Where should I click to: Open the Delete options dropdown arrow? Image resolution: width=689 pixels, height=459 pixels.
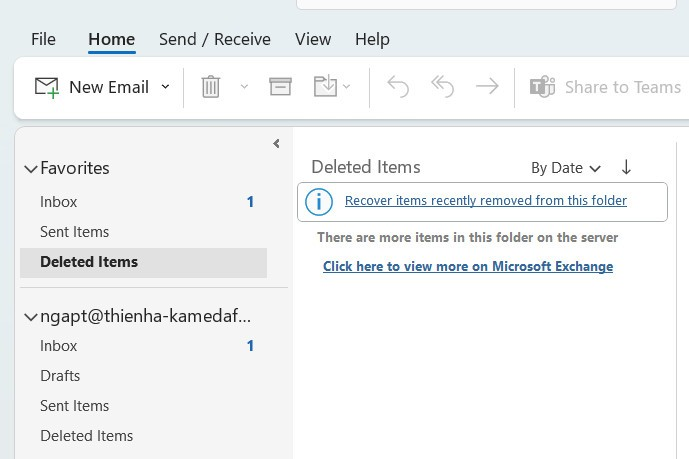[244, 87]
